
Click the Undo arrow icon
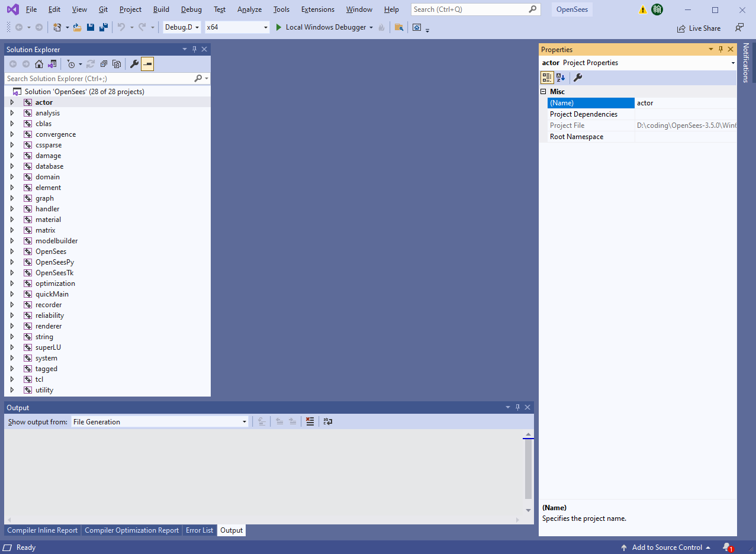121,27
